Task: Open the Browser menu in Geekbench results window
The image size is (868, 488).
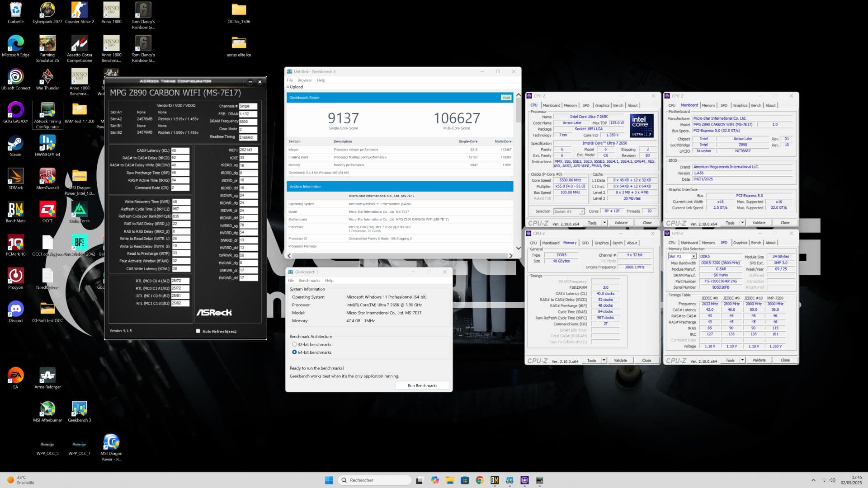Action: click(304, 80)
